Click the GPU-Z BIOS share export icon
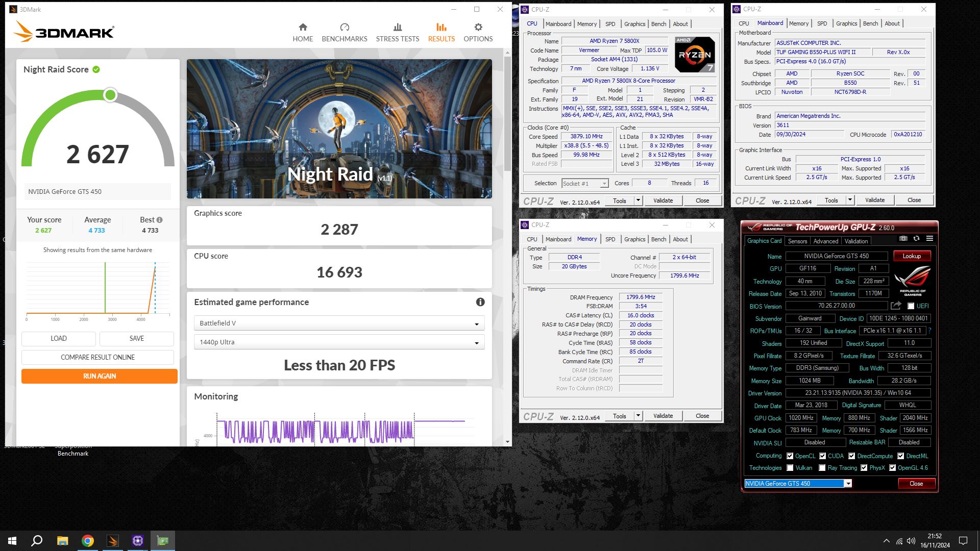The image size is (980, 551). point(896,306)
